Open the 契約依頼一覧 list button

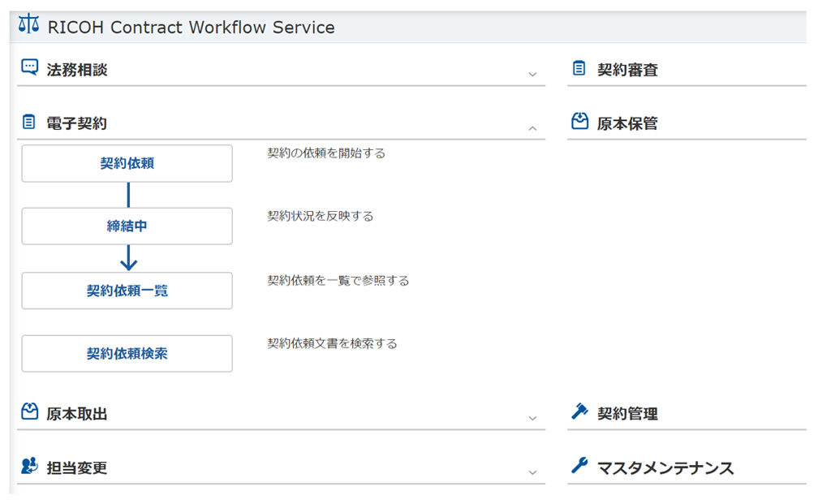(127, 291)
